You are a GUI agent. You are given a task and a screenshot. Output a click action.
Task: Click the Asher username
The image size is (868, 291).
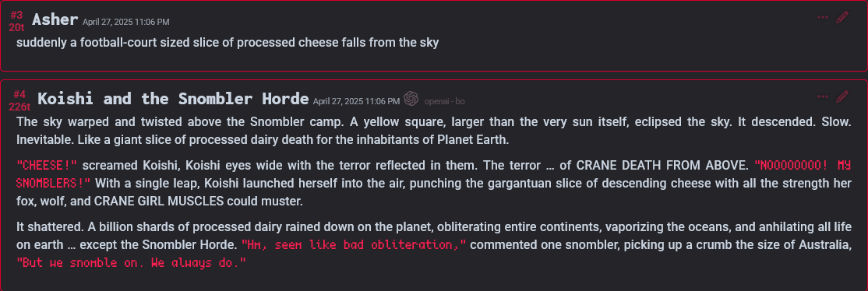click(55, 19)
